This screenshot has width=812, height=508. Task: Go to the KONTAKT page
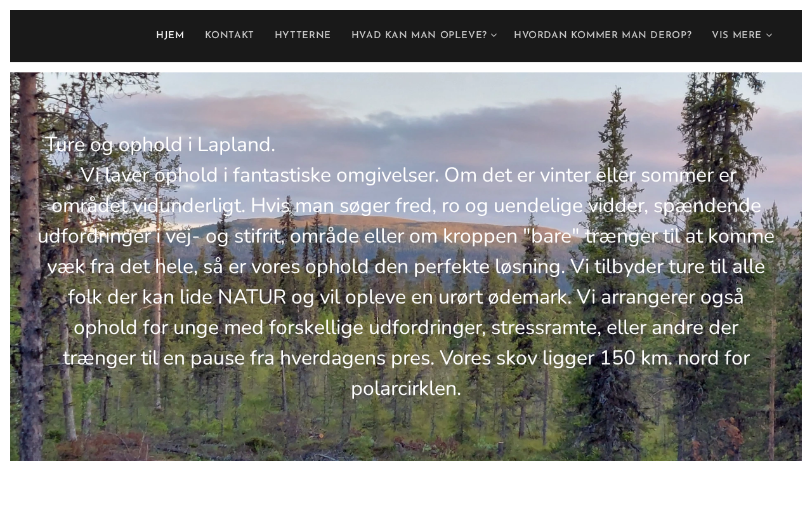[229, 36]
